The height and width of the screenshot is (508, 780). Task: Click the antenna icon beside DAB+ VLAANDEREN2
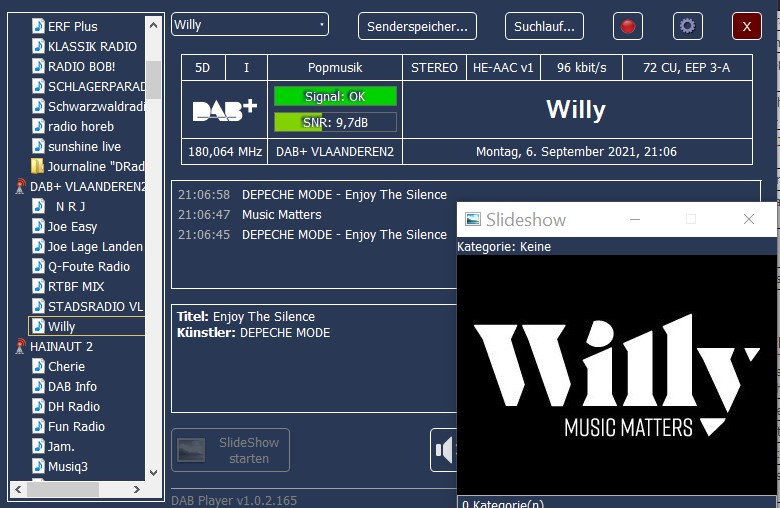pos(20,187)
